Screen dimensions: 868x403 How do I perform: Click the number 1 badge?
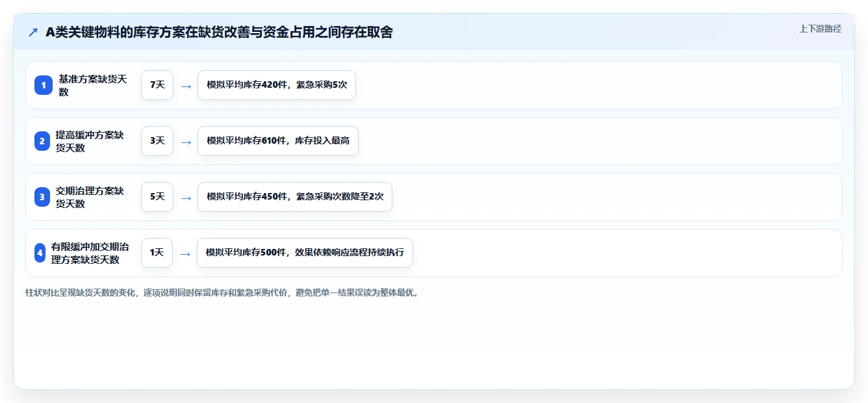[44, 85]
